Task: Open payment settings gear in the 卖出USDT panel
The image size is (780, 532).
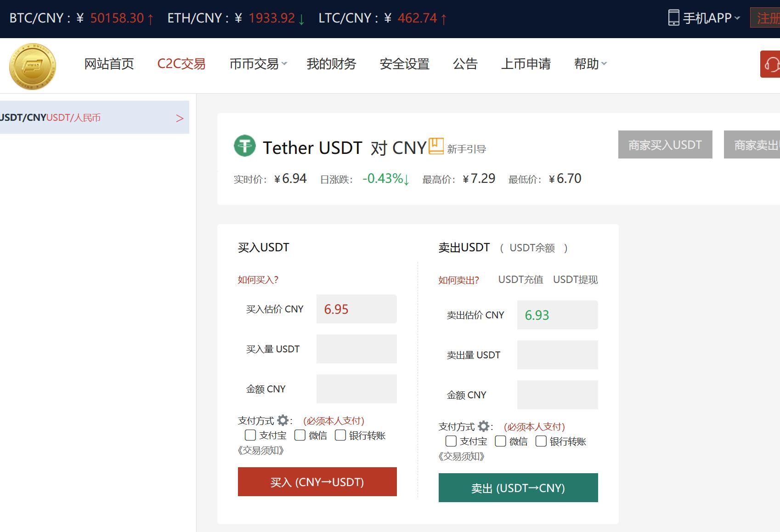Action: [x=484, y=426]
